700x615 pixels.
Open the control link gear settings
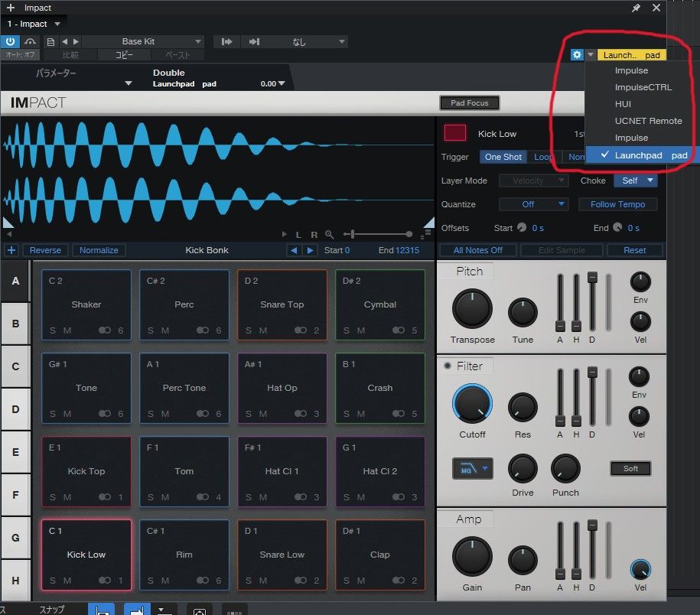point(577,55)
